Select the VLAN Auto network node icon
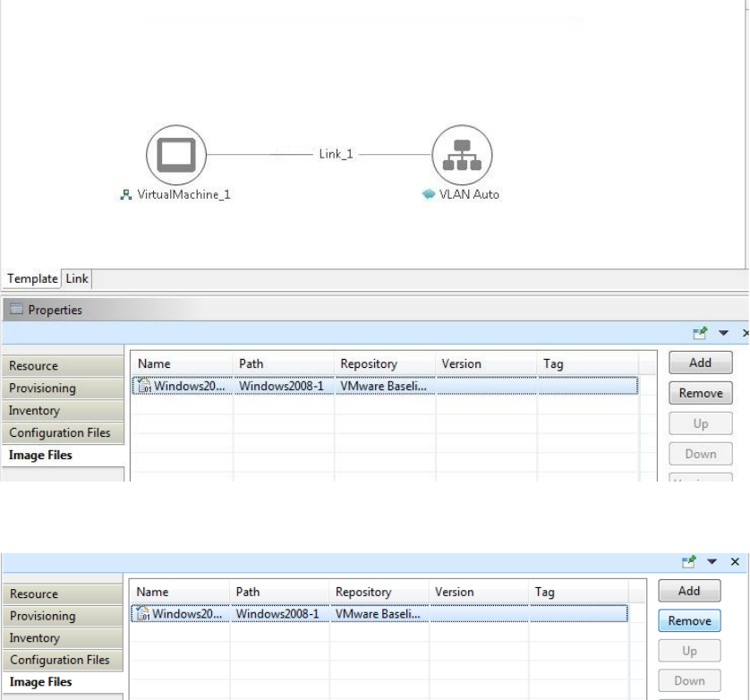750x700 pixels. [462, 155]
